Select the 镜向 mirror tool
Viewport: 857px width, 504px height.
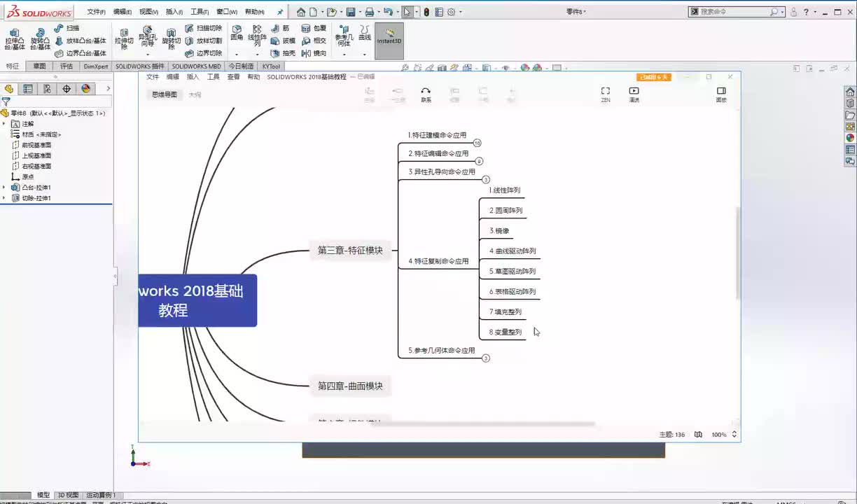(314, 53)
